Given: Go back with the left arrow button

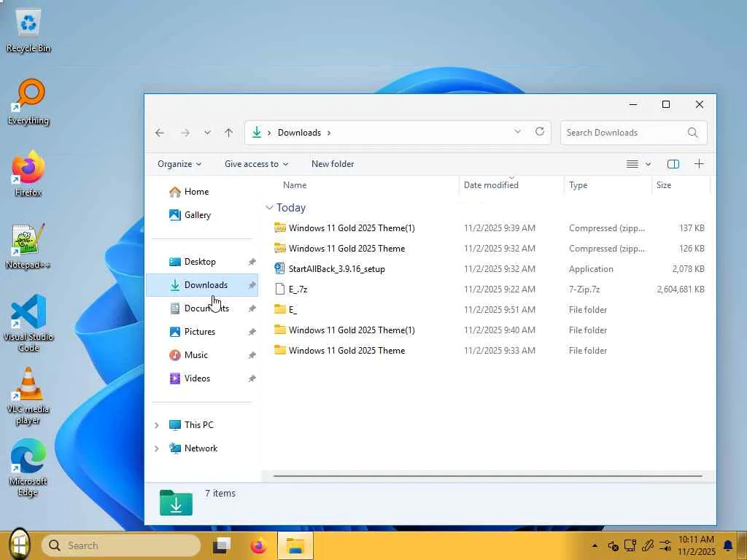Looking at the screenshot, I should click(x=160, y=133).
